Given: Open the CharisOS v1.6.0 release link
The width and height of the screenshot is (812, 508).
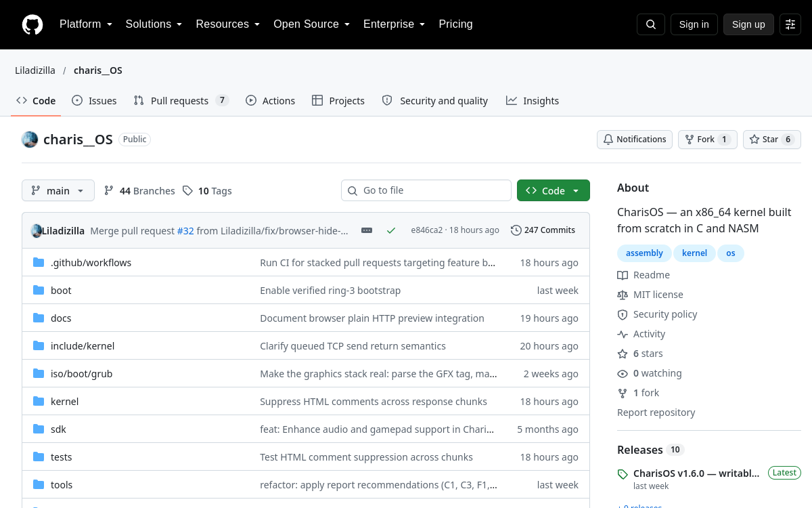Looking at the screenshot, I should coord(696,473).
